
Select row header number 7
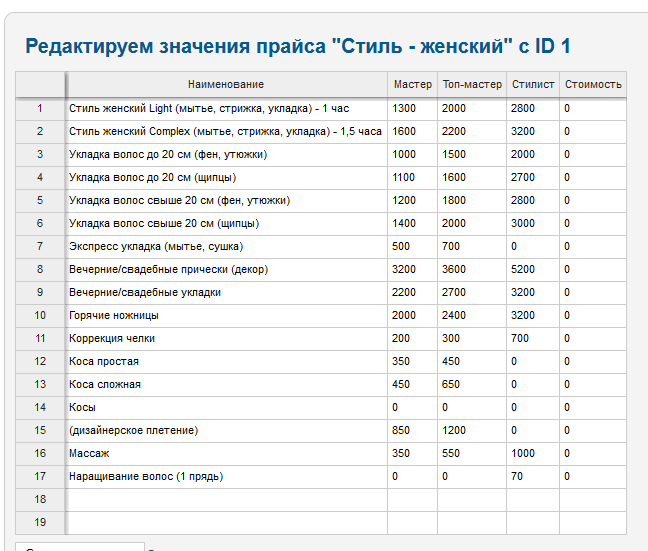40,247
